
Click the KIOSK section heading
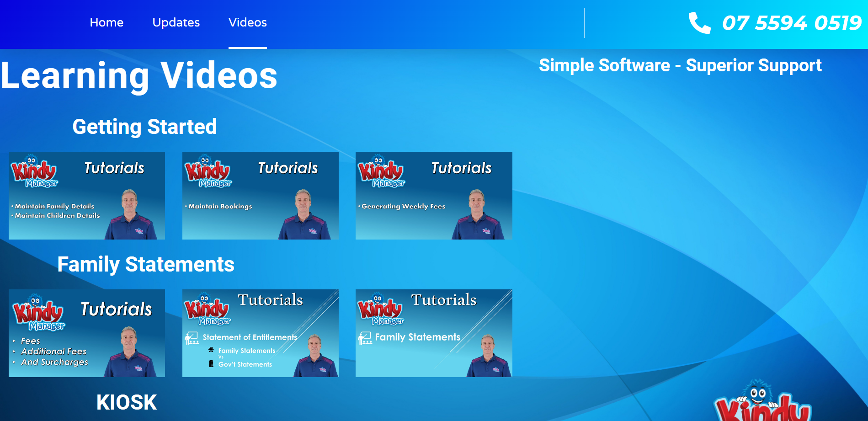point(127,402)
